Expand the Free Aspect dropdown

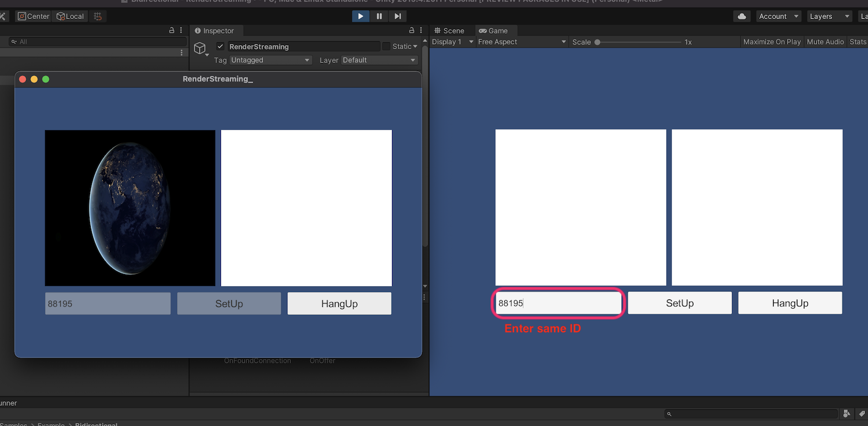[x=522, y=42]
